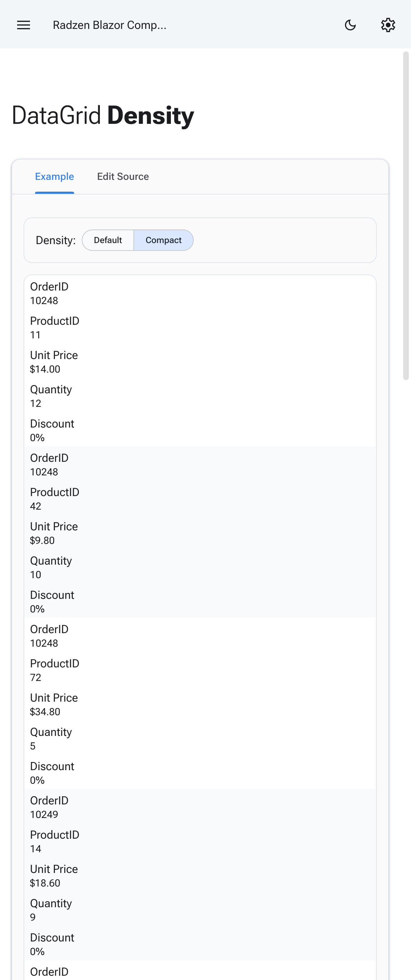Select the Compact density option

(163, 240)
